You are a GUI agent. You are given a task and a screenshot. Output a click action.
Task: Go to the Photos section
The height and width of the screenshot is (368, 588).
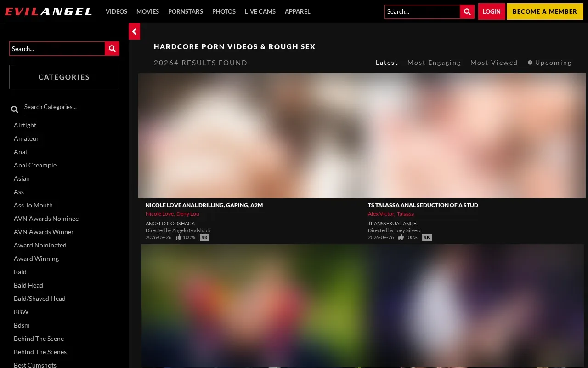224,11
